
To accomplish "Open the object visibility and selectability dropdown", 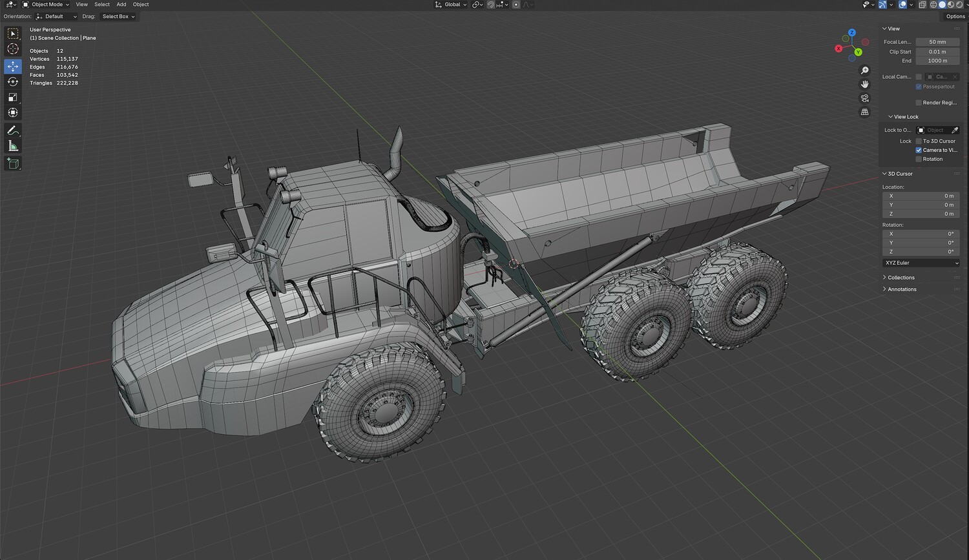I will coord(868,5).
